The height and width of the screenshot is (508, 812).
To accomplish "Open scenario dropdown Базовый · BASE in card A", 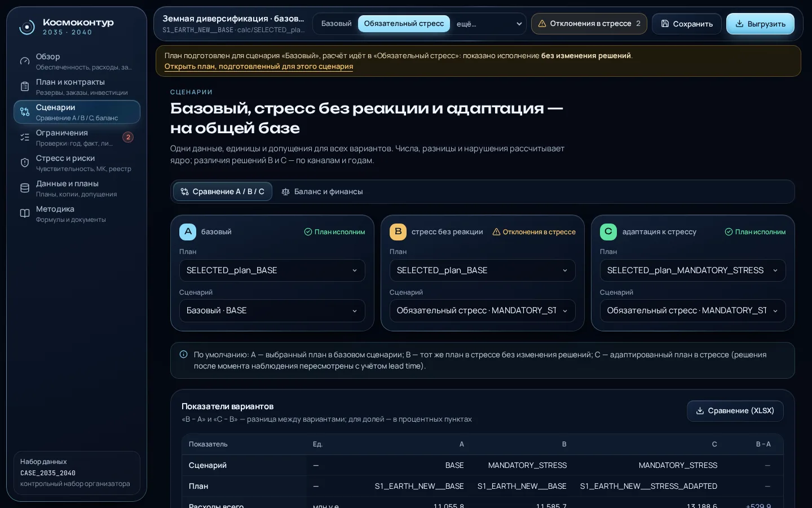I will tap(272, 311).
